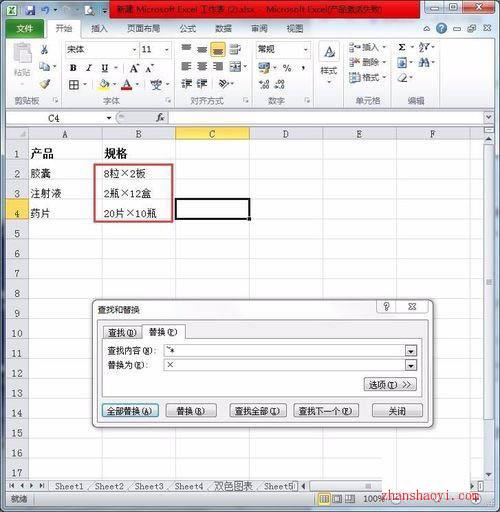Image resolution: width=500 pixels, height=512 pixels.
Task: Click the Borders icon
Action: pos(74,85)
